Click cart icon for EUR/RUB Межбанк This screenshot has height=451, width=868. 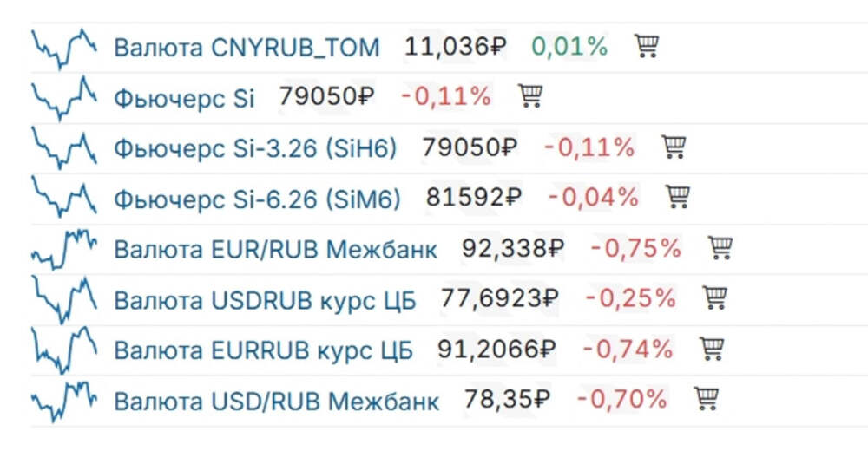tap(720, 249)
